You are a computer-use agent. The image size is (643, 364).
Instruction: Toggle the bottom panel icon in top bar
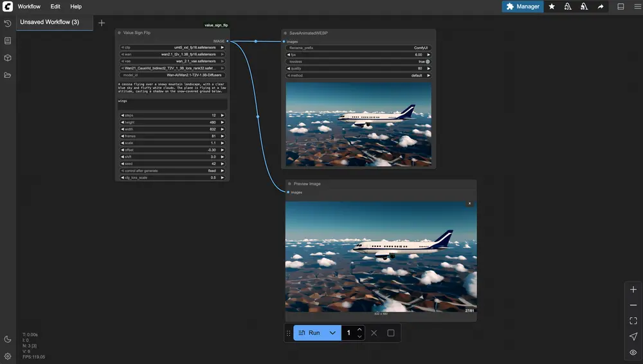[x=620, y=6]
